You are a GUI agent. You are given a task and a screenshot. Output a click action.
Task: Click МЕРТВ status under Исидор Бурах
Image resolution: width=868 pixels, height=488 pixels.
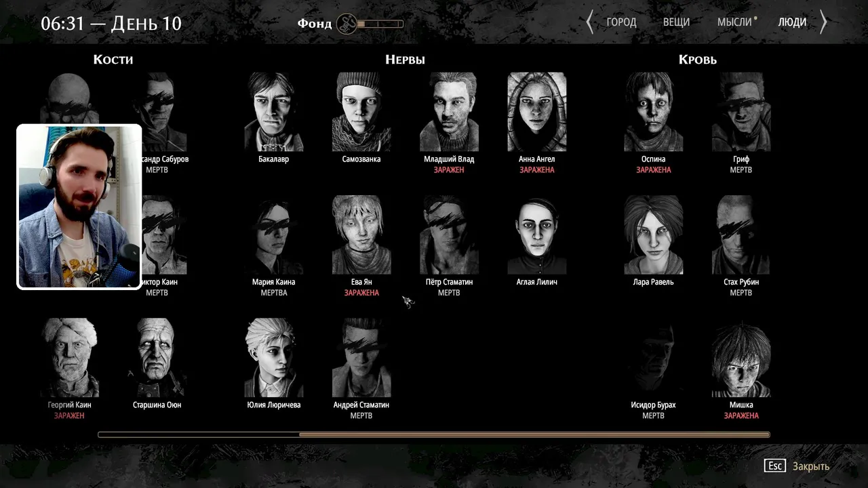tap(654, 415)
